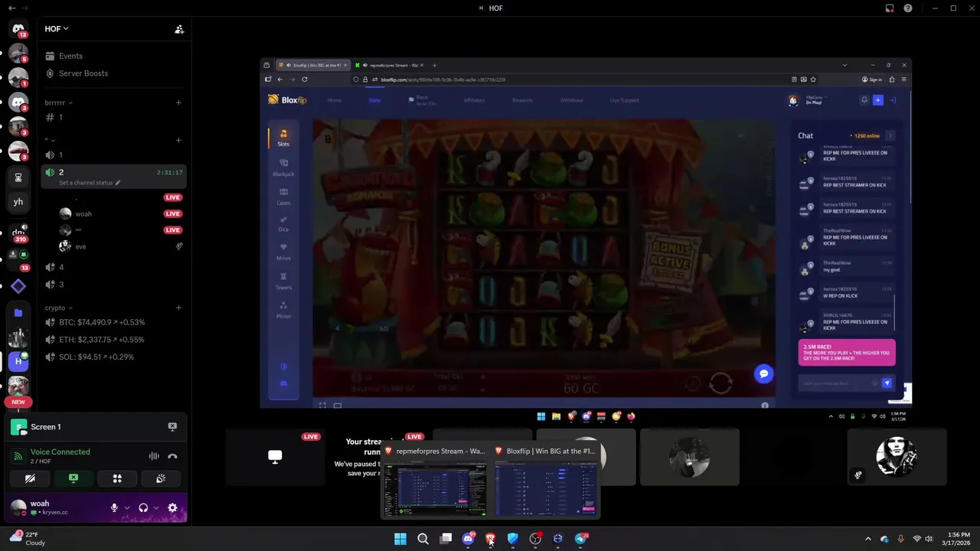Select the screen share stream tile
Screen dimensions: 980x551
[x=275, y=457]
